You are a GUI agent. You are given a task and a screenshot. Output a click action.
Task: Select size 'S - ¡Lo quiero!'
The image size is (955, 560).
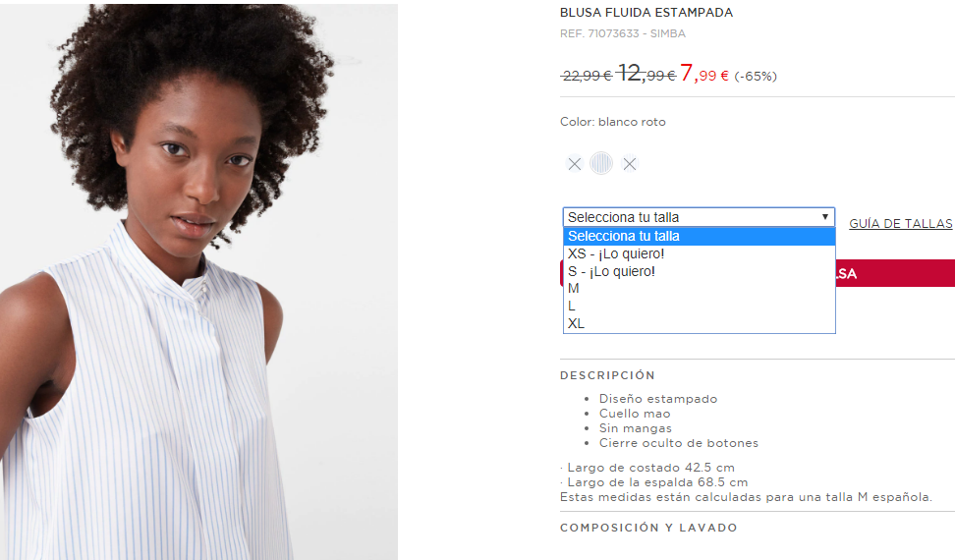[x=699, y=271]
